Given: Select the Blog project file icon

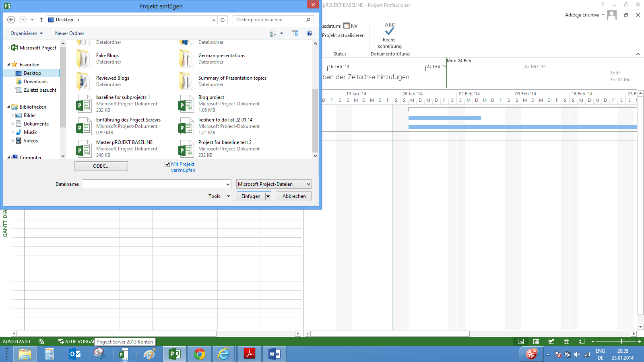Looking at the screenshot, I should pos(186,104).
